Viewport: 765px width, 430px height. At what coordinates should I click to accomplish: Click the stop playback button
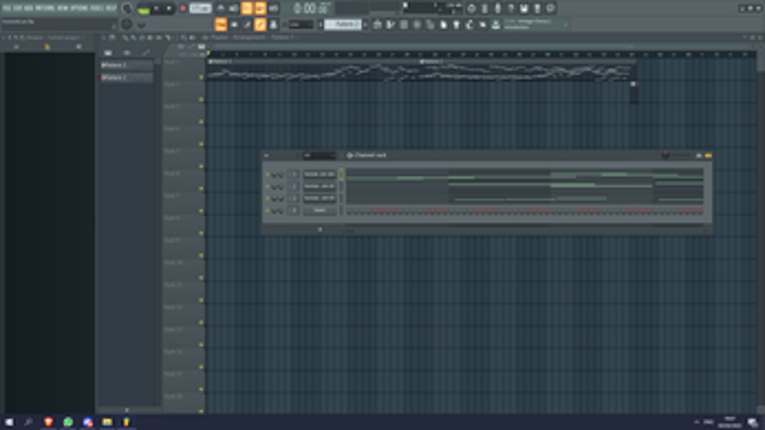tap(169, 9)
